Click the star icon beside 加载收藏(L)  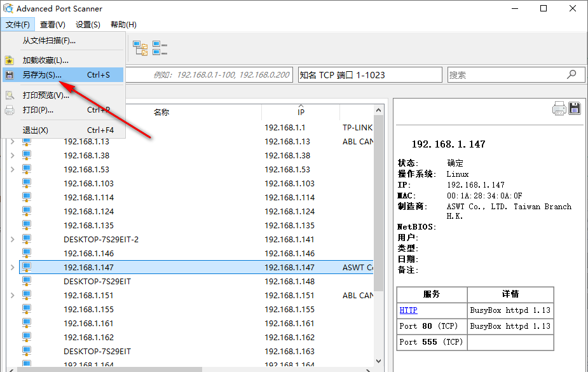point(11,59)
